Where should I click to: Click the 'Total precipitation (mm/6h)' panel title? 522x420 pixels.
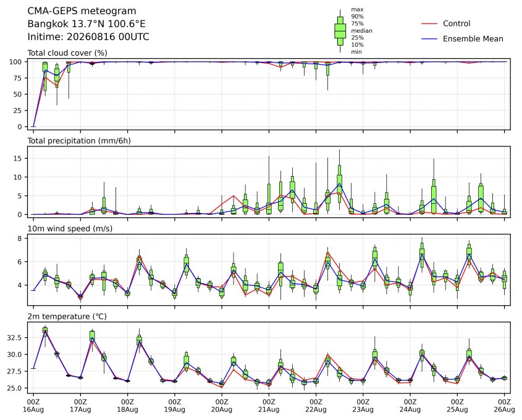click(79, 141)
